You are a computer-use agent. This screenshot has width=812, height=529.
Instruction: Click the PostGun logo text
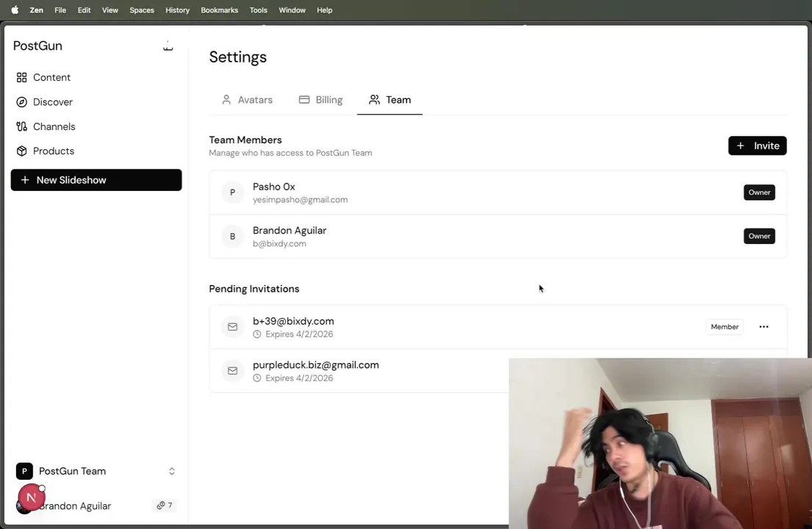pyautogui.click(x=37, y=46)
